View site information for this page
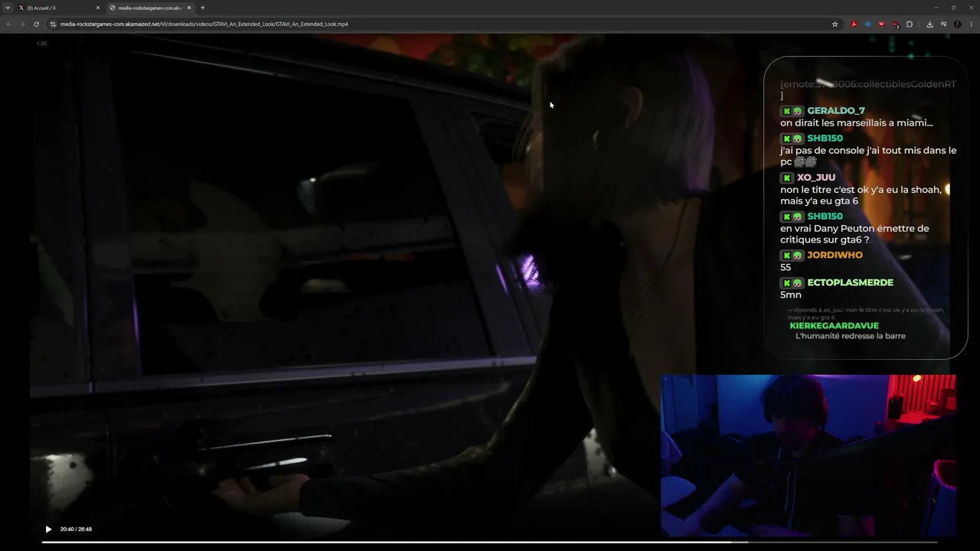The image size is (980, 551). point(53,24)
